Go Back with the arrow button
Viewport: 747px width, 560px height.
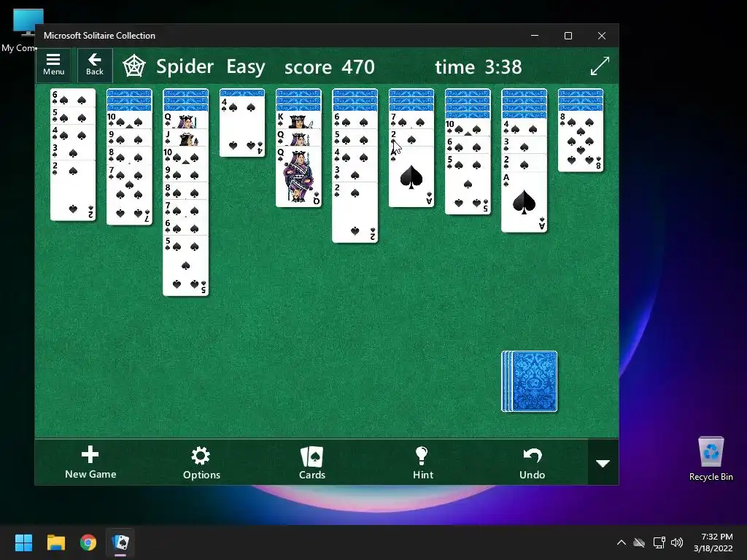pyautogui.click(x=94, y=65)
